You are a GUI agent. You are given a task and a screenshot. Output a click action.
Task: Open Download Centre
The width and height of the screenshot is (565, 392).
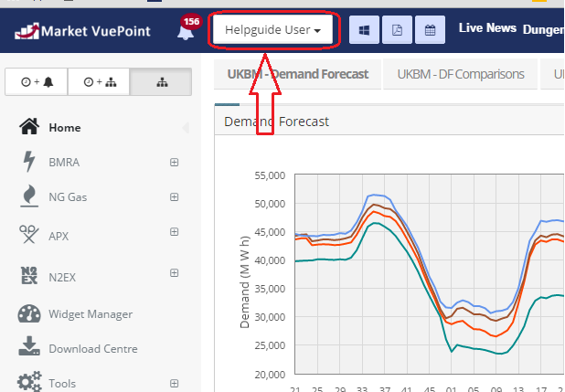click(93, 349)
